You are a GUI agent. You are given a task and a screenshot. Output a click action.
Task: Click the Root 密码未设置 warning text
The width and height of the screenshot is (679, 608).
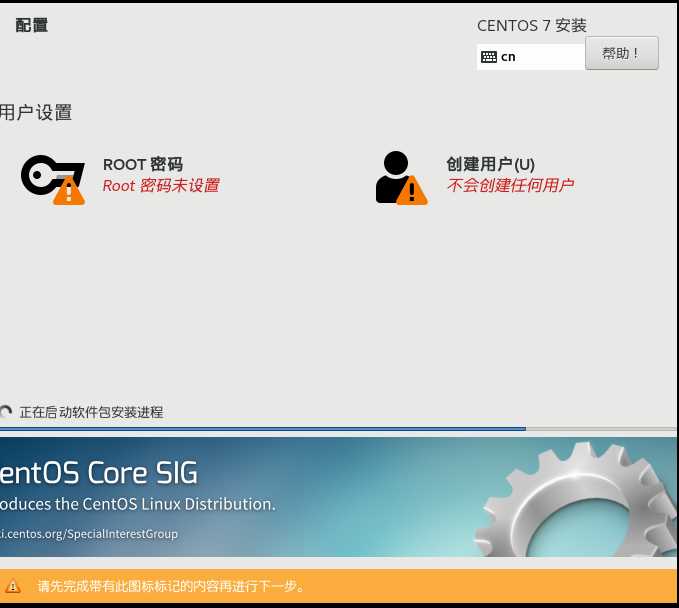point(161,185)
